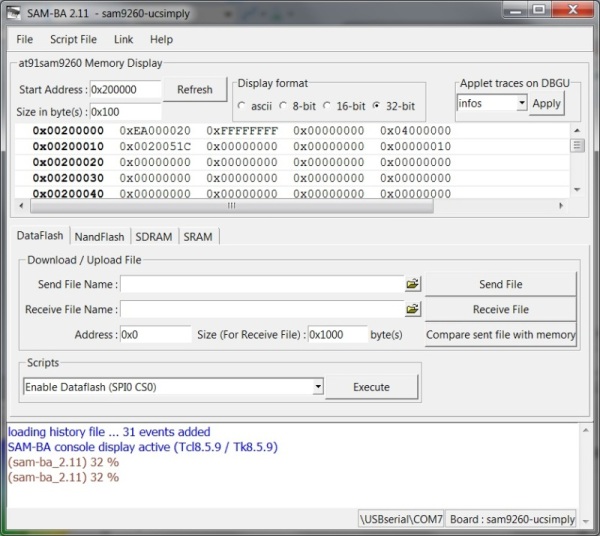Click the SAM-BA app icon in title bar
Viewport: 600px width, 536px height.
[x=13, y=13]
